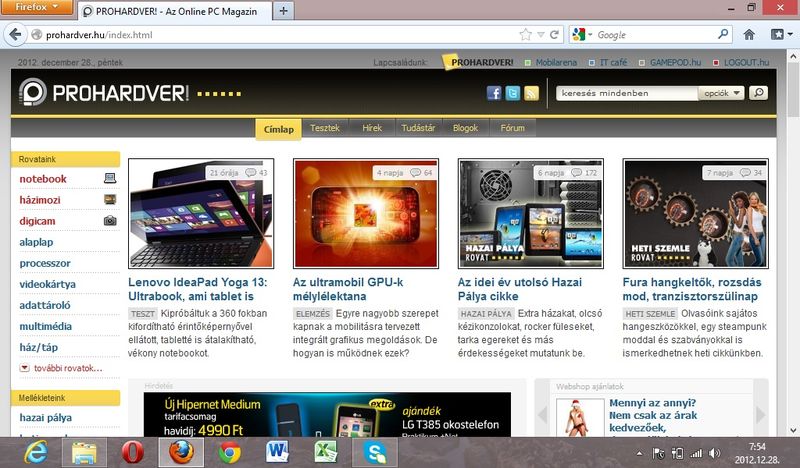Launch Opera browser from taskbar
The height and width of the screenshot is (468, 800).
point(133,452)
